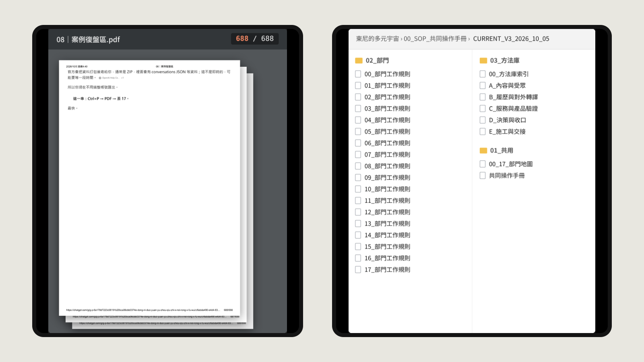Go to 東尼的多元宇宙 in breadcrumb

coord(377,39)
